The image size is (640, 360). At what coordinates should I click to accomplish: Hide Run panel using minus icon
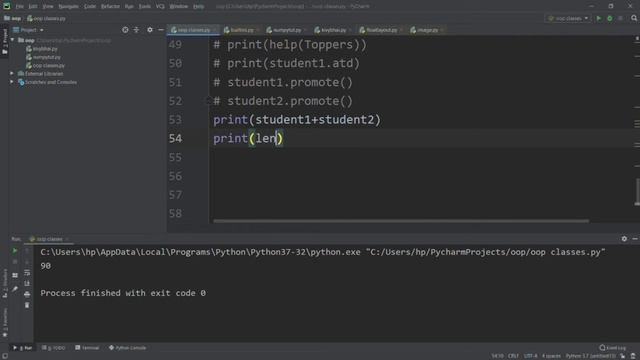pyautogui.click(x=635, y=239)
